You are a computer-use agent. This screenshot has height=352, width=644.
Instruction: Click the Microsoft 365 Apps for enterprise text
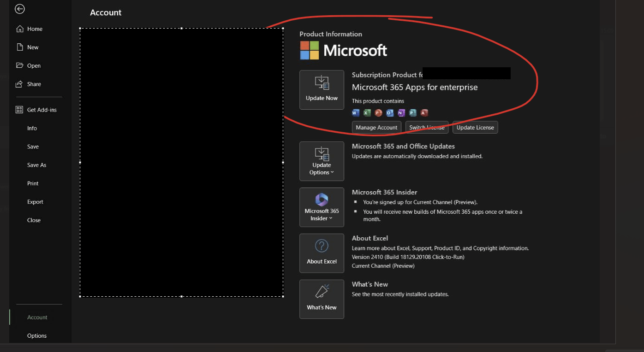click(415, 88)
